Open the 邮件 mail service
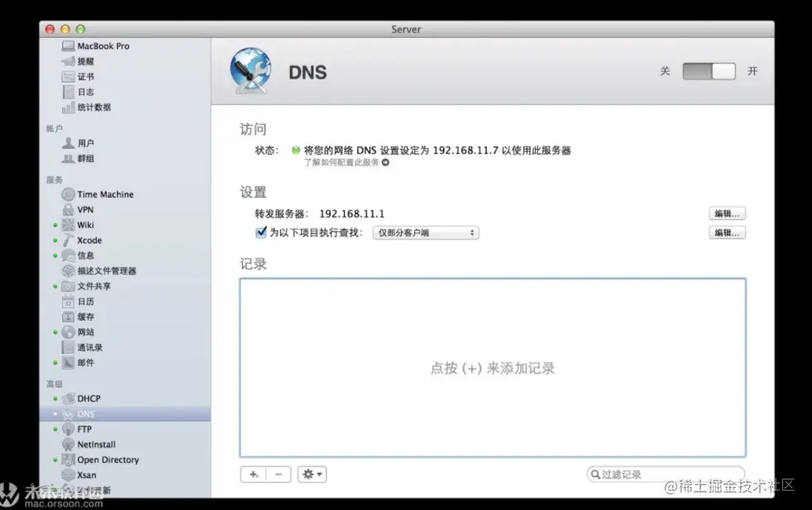812x510 pixels. 78,362
